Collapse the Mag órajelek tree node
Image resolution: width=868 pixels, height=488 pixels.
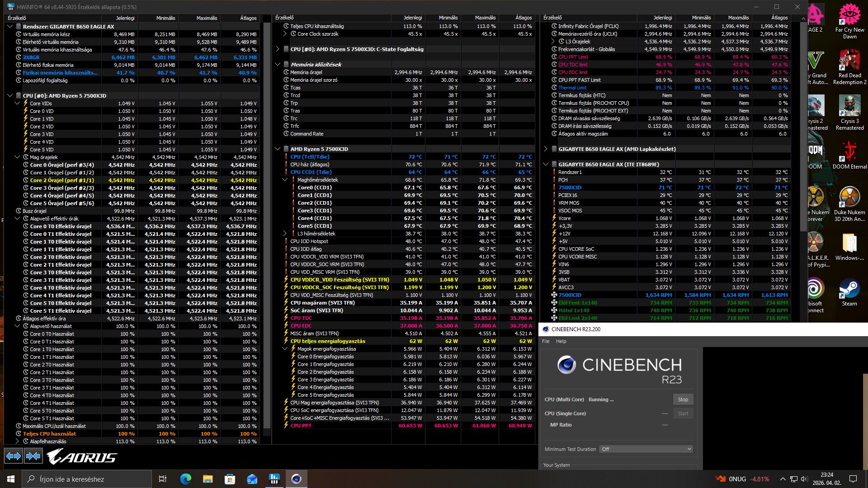coord(17,157)
